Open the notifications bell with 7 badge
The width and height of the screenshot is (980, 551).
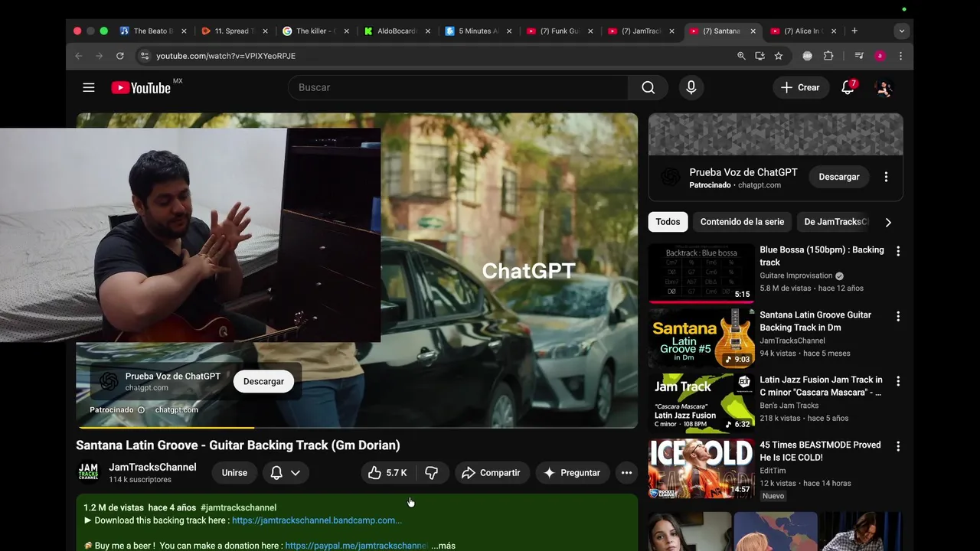[x=848, y=87]
